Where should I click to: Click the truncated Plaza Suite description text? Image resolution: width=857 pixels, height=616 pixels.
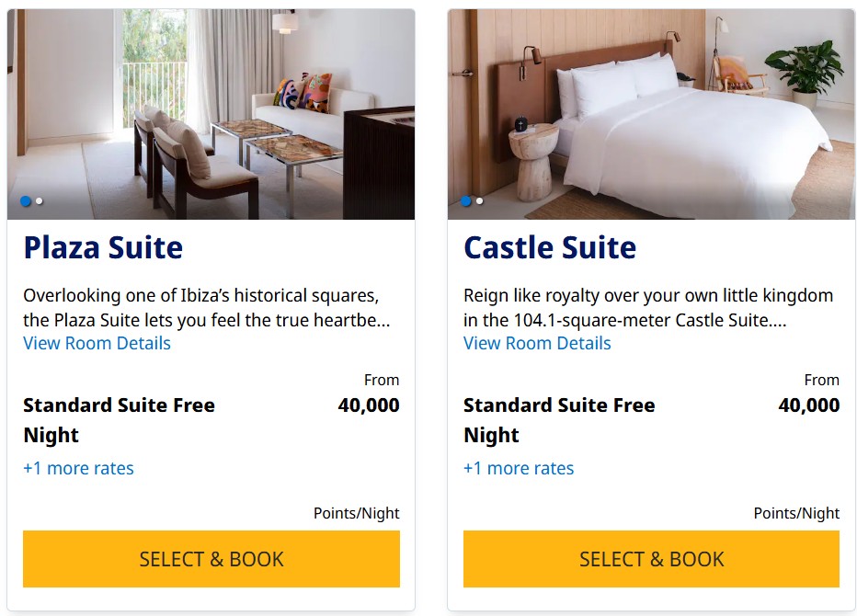(207, 308)
